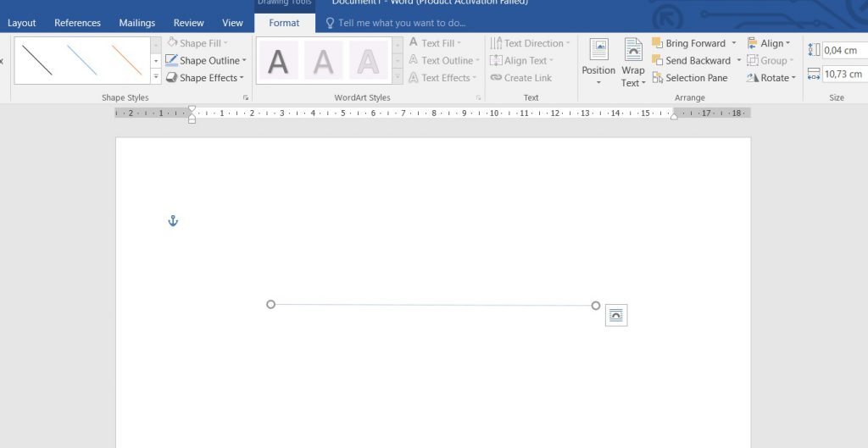
Task: Click the Text Effects button
Action: coord(442,77)
